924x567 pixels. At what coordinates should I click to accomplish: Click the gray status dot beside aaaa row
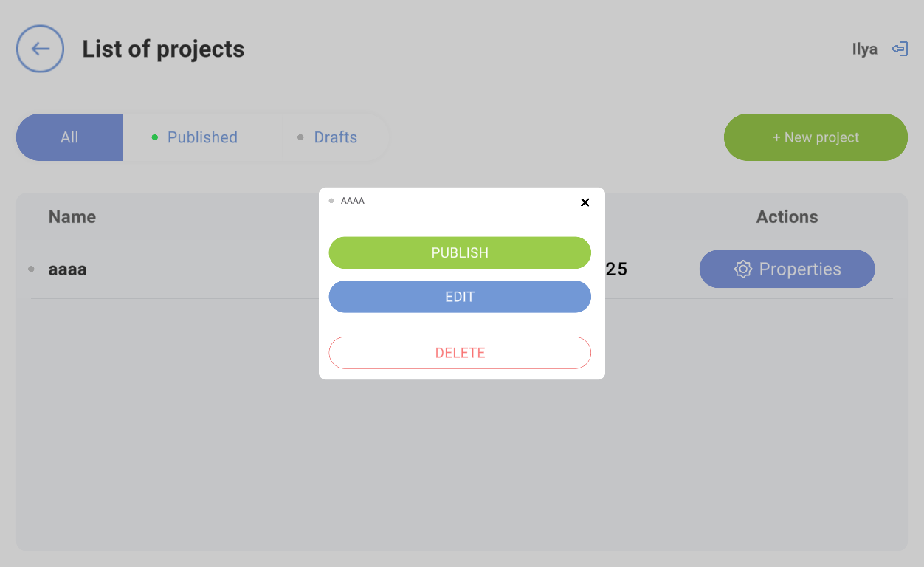coord(31,269)
